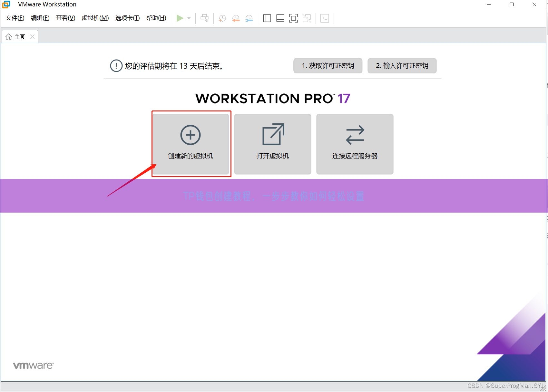Click 连接远程服务器 tile
The image size is (548, 392).
[355, 144]
